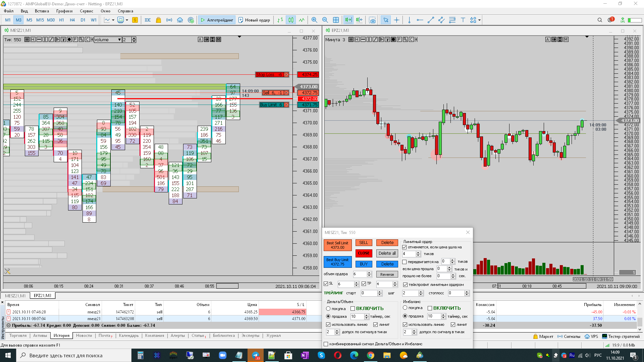Open the Графики menu
Viewport: 644px width, 362px height.
click(x=64, y=11)
